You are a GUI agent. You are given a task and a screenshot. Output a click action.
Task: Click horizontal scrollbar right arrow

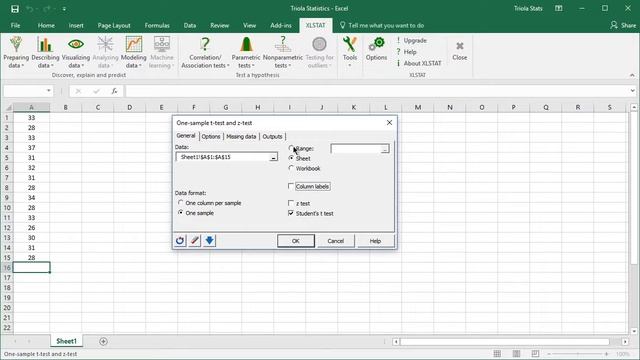[625, 341]
